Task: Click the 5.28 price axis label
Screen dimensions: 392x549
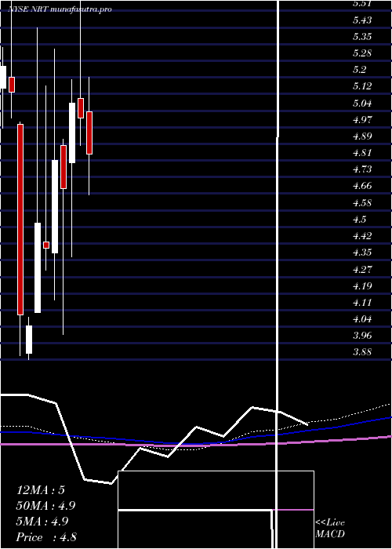Action: click(x=362, y=53)
